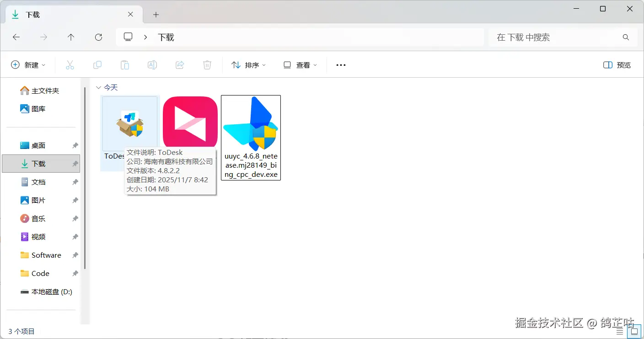This screenshot has width=644, height=339.
Task: Click the Copy icon in toolbar
Action: (97, 65)
